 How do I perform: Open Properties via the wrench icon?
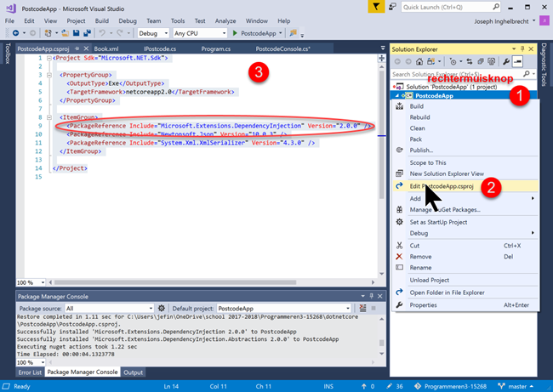pos(505,62)
